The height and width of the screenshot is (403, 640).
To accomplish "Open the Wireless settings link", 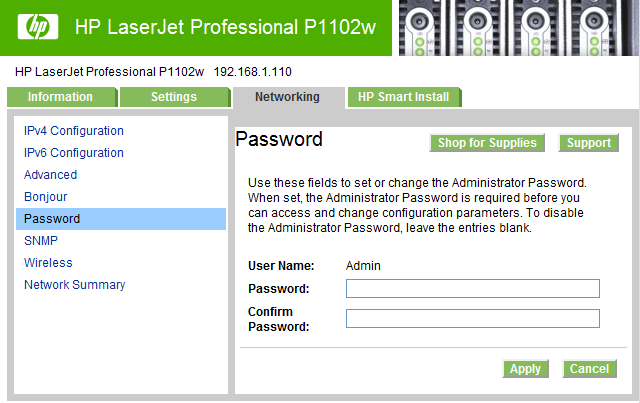I will pyautogui.click(x=48, y=263).
